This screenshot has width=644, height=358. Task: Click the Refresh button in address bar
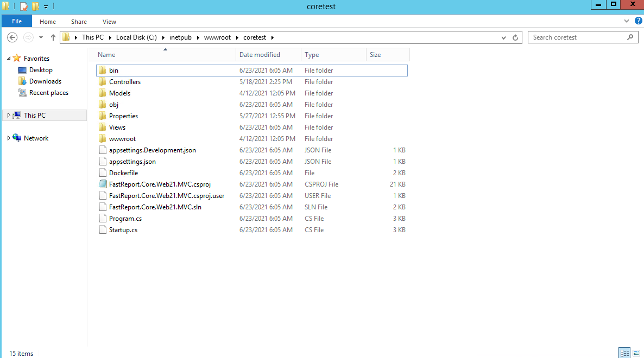tap(515, 37)
